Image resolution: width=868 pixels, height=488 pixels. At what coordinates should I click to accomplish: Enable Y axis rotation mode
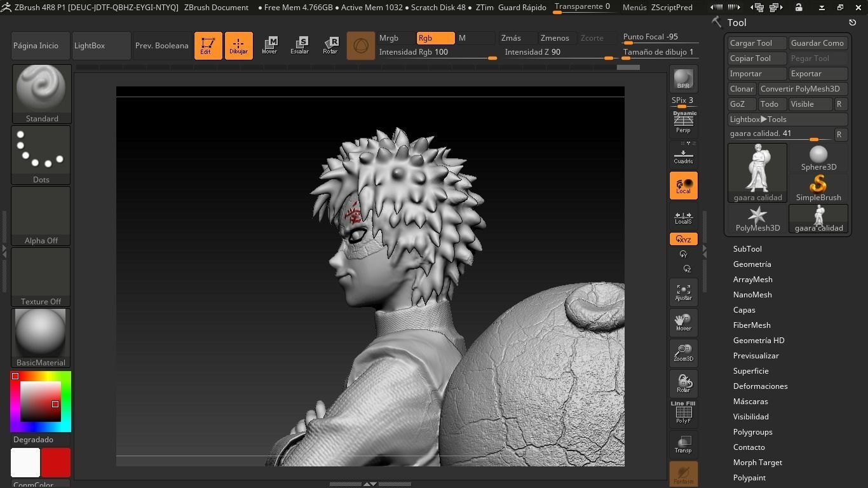683,254
